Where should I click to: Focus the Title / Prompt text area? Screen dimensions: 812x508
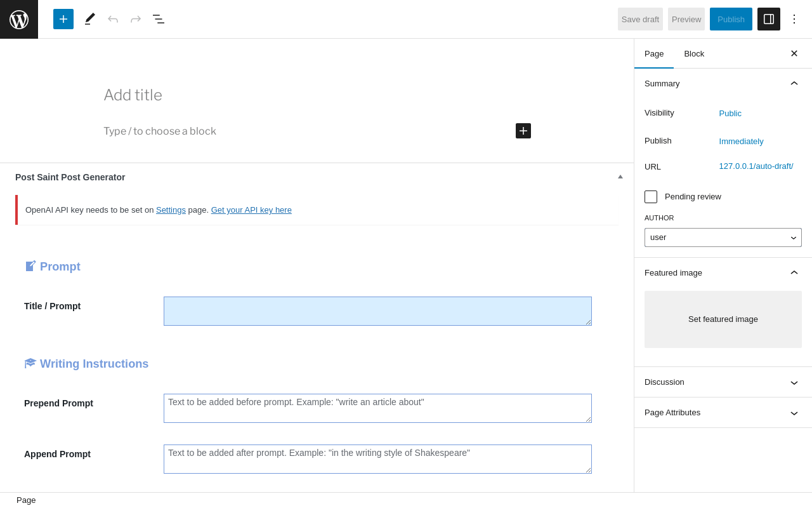(x=377, y=311)
